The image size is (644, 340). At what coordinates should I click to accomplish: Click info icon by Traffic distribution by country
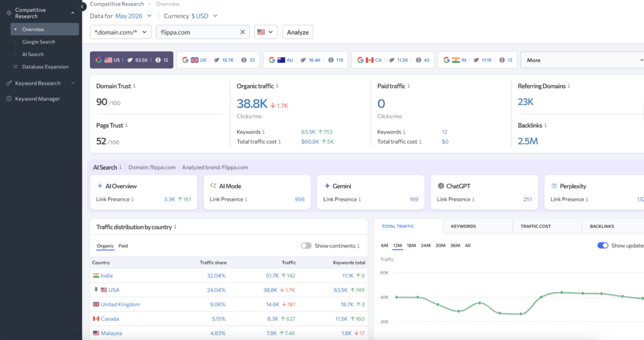175,227
